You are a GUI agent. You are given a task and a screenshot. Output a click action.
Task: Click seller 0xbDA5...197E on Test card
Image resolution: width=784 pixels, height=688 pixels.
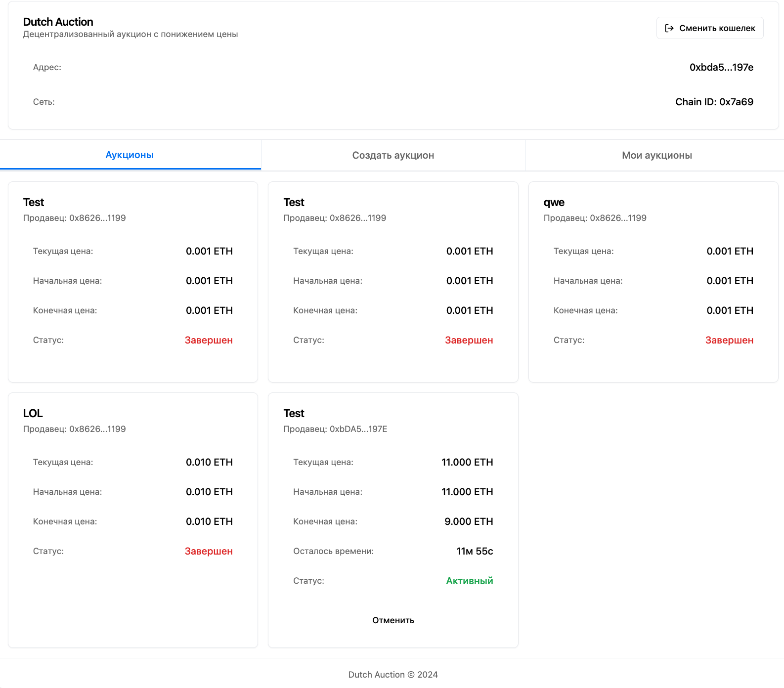[335, 429]
